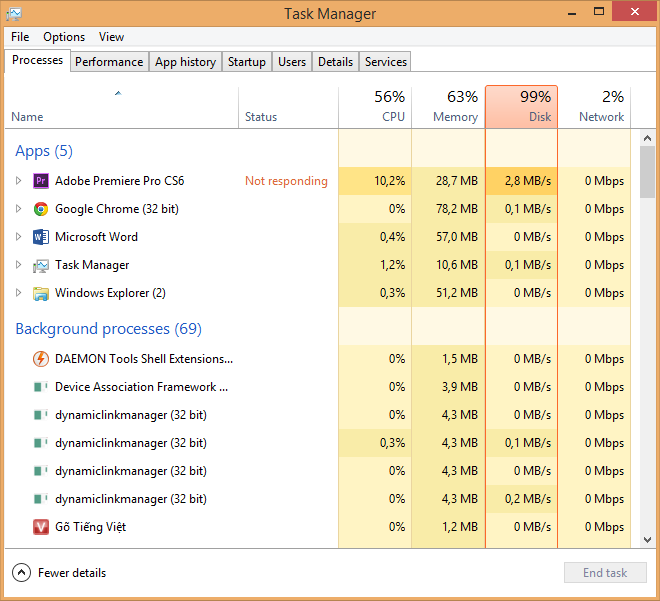Viewport: 660px width, 601px height.
Task: Click the 51,2 MB memory value
Action: [457, 293]
